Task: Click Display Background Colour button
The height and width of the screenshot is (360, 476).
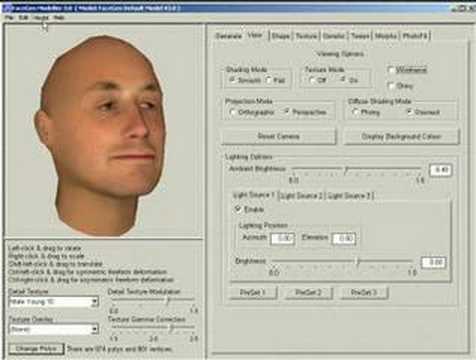Action: coord(401,136)
